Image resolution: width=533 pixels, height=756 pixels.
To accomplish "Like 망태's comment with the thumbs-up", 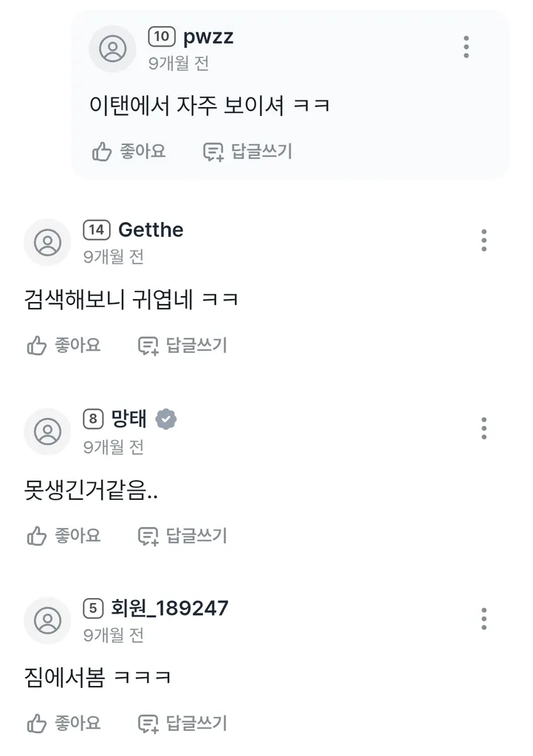I will (37, 536).
